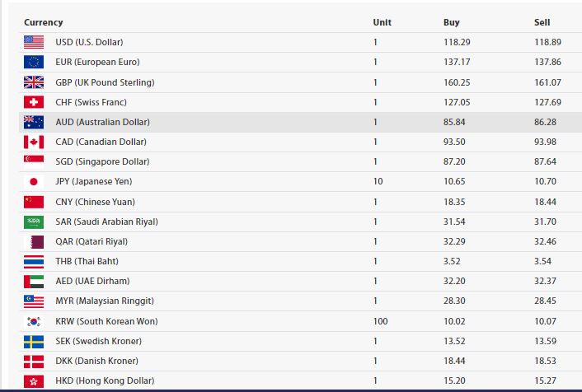The height and width of the screenshot is (392, 582).
Task: Click the European Union flag icon
Action: tap(34, 62)
